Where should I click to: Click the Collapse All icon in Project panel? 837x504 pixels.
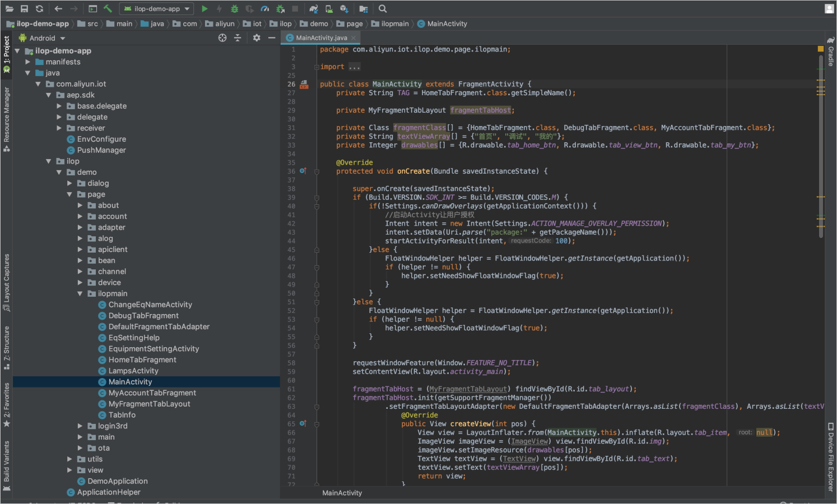[238, 38]
